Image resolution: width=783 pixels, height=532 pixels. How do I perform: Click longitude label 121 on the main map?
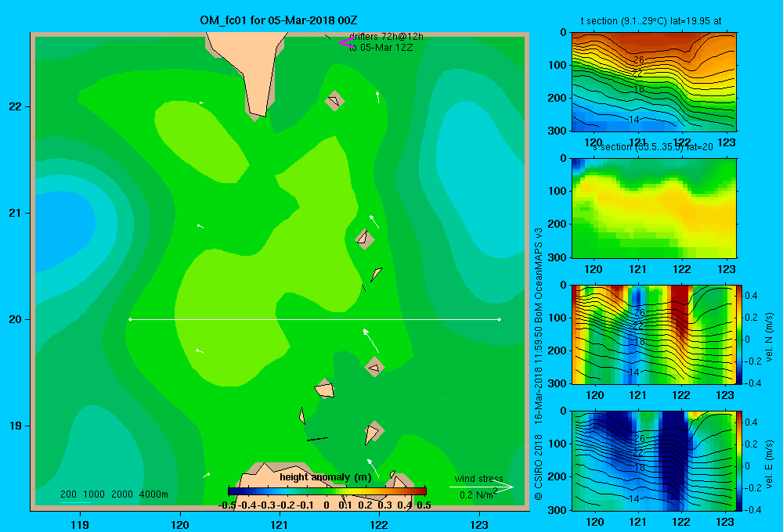click(280, 524)
